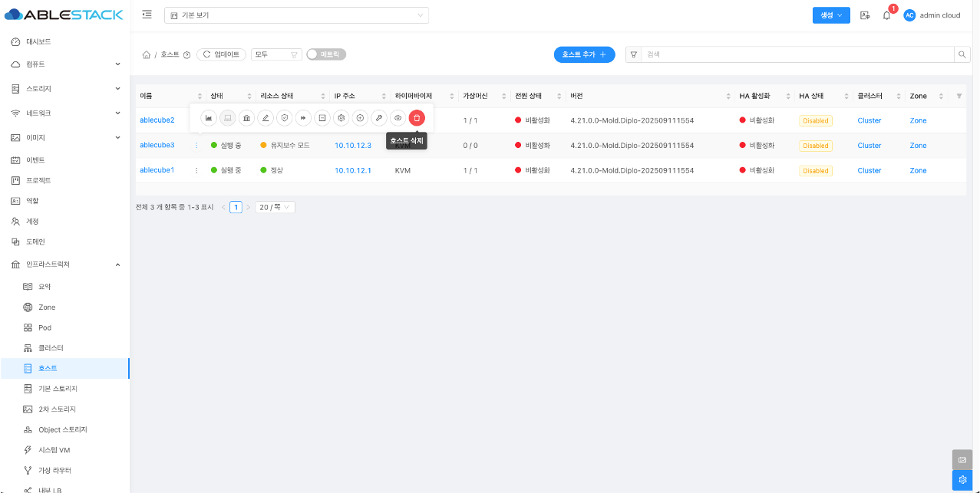Collapse the sidebar with the menu fold icon
Screen dimensions: 980x493
tap(147, 15)
